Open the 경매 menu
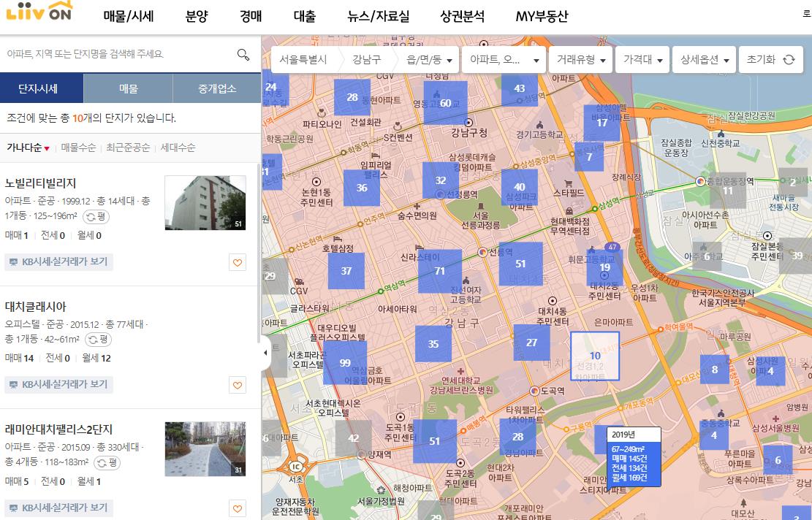Screen dimensions: 812x520 [251, 17]
